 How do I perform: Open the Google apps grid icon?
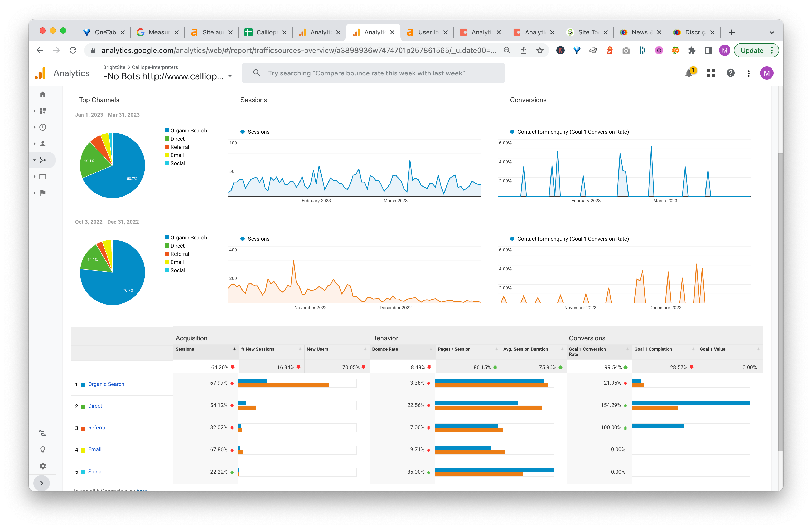(711, 73)
